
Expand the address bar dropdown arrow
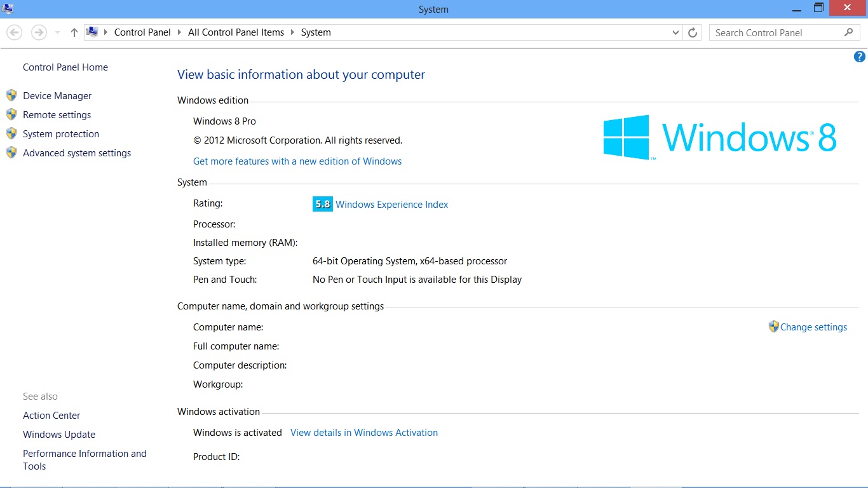pos(675,32)
